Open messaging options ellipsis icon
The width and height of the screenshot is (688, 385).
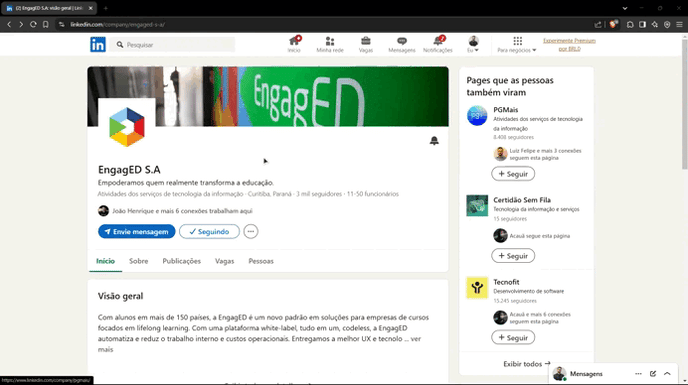638,374
